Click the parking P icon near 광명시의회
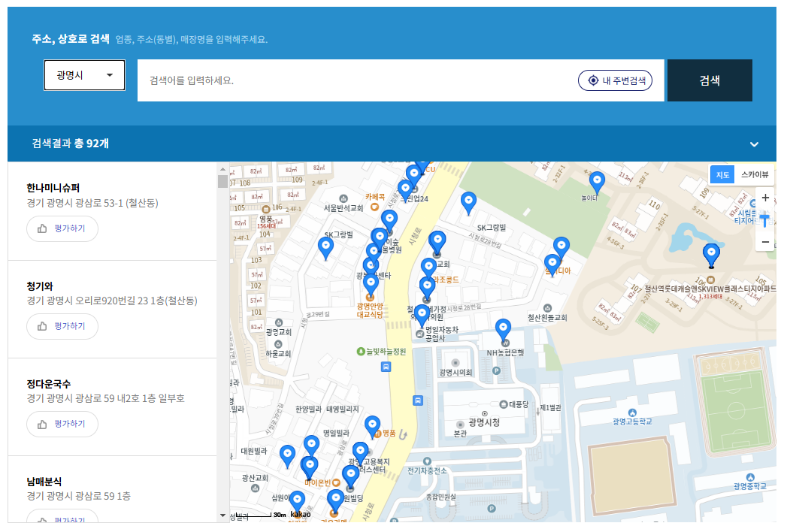This screenshot has height=532, width=793. pos(496,370)
